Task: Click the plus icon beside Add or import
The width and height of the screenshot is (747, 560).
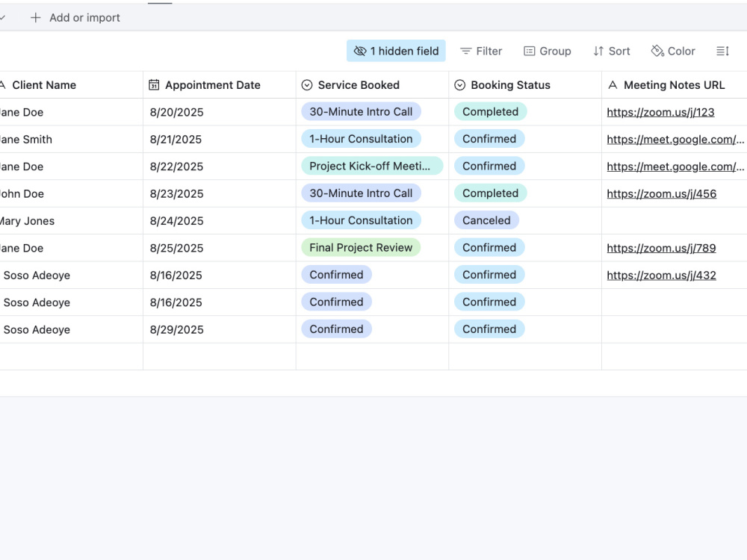Action: tap(35, 18)
